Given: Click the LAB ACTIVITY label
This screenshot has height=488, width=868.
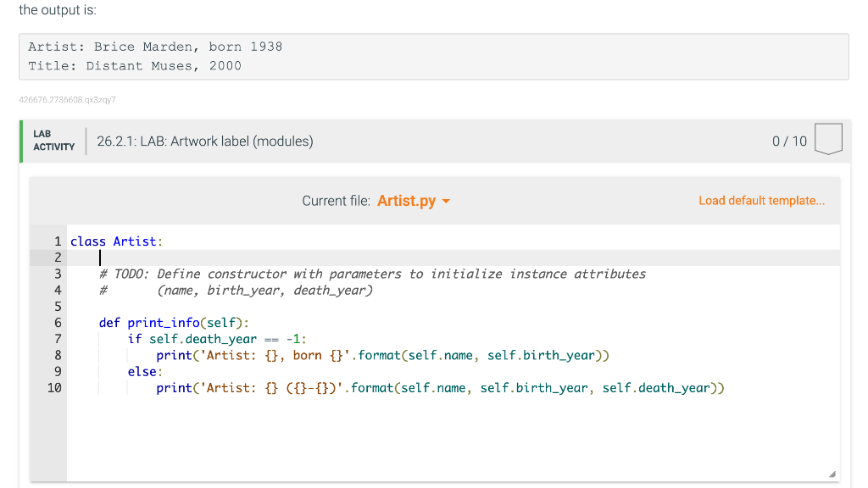Looking at the screenshot, I should pos(53,141).
